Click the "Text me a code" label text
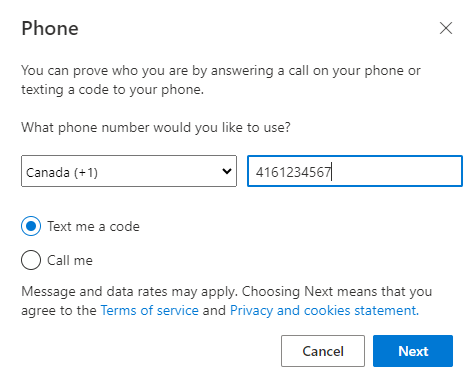This screenshot has height=385, width=475. click(x=93, y=227)
